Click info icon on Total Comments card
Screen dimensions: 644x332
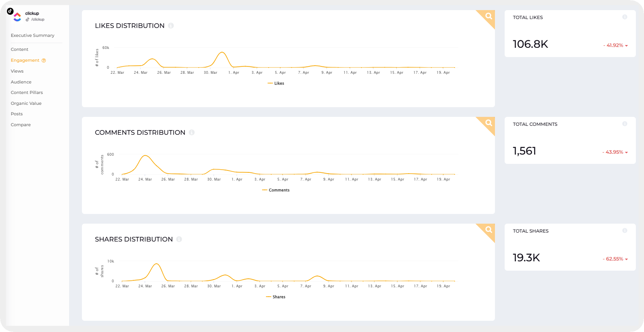(625, 124)
